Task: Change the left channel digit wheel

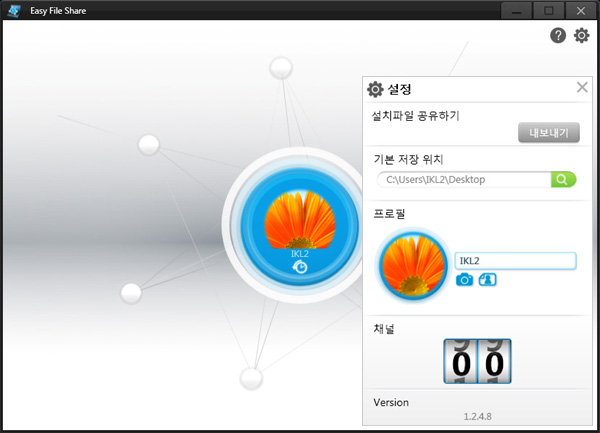Action: pyautogui.click(x=461, y=361)
